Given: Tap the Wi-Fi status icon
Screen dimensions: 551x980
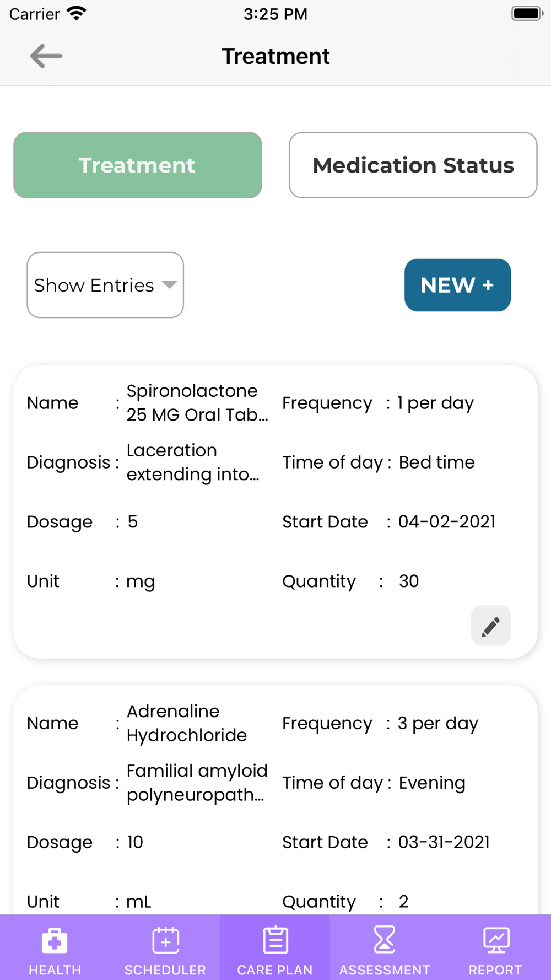Looking at the screenshot, I should [77, 13].
